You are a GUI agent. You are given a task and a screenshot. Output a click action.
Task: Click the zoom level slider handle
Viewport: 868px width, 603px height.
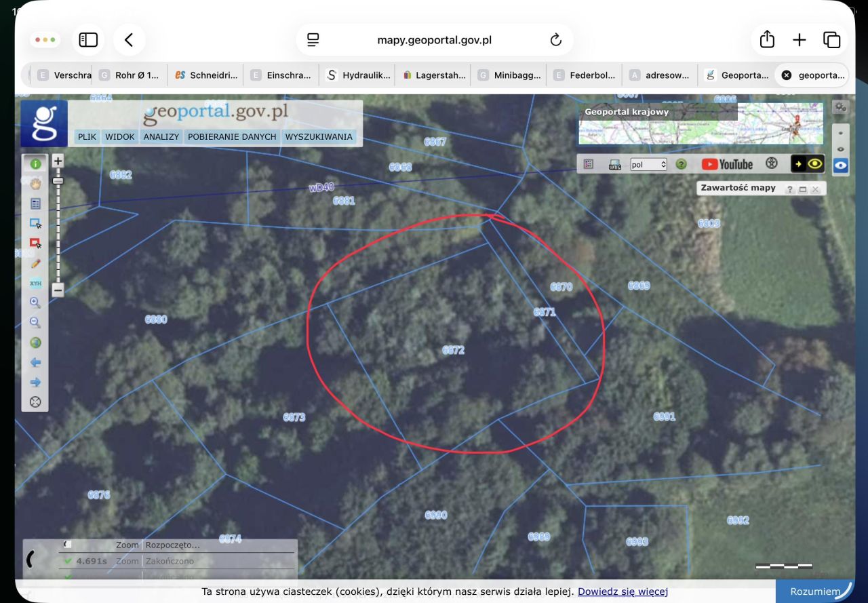[58, 180]
